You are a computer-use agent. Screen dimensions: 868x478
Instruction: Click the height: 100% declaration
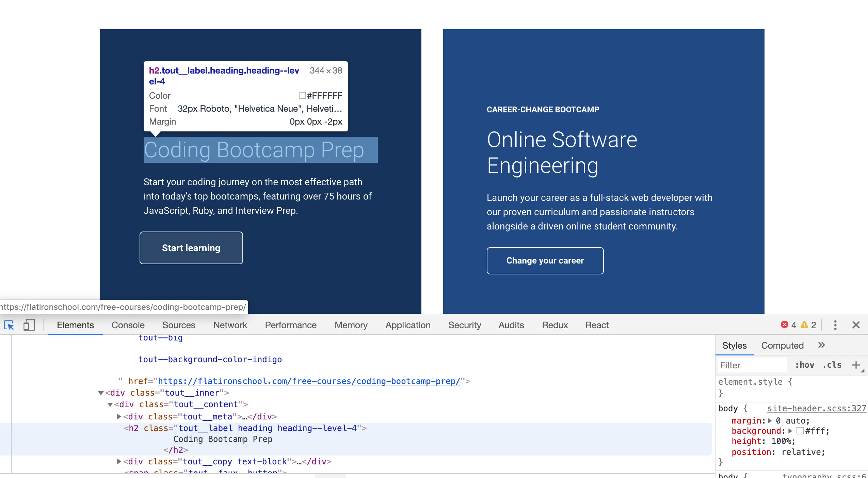tap(763, 441)
